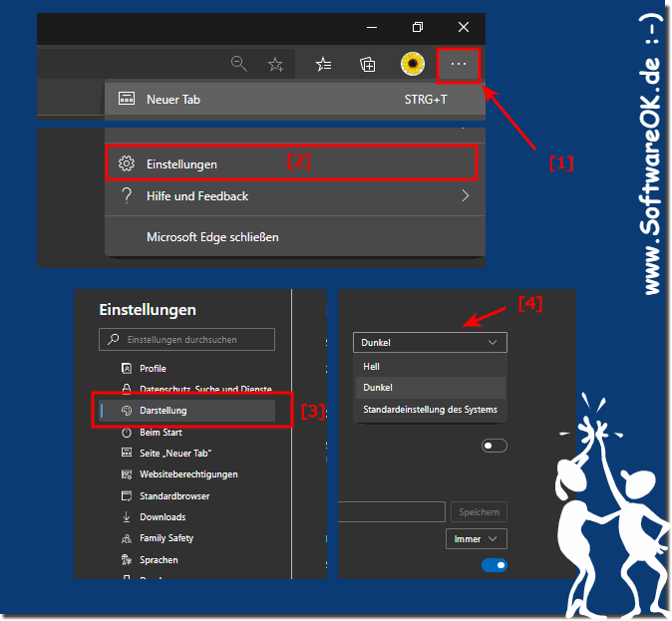Viewport: 672px width, 621px height.
Task: Open Family Safety settings section
Action: [186, 538]
